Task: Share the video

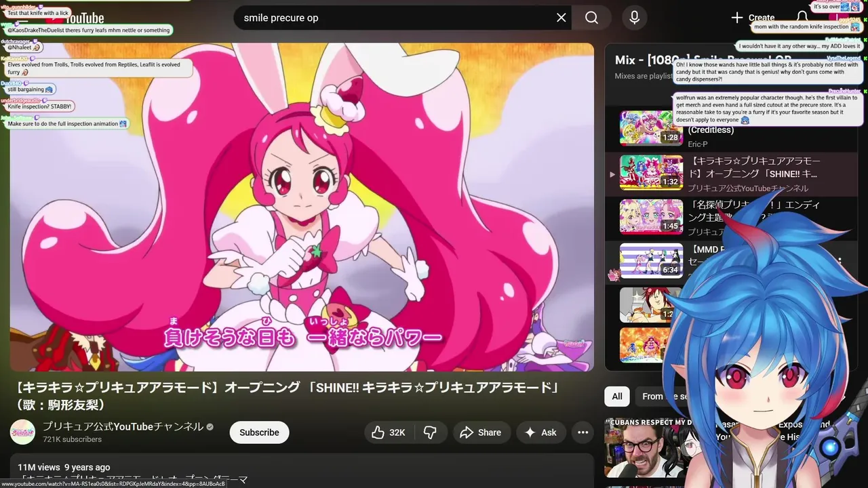Action: click(481, 432)
